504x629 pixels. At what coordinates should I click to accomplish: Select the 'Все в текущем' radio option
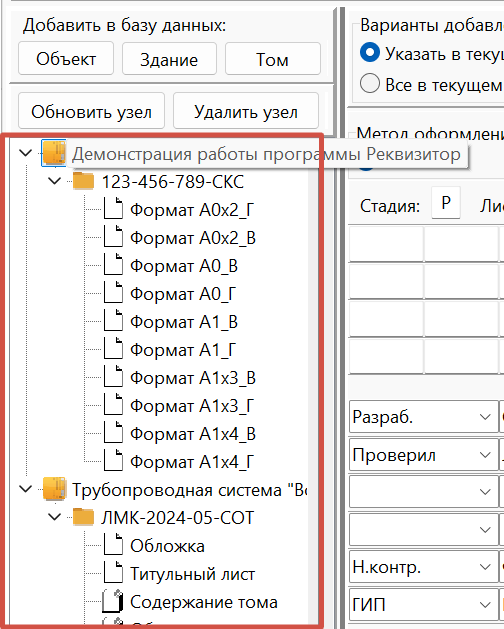(x=370, y=83)
